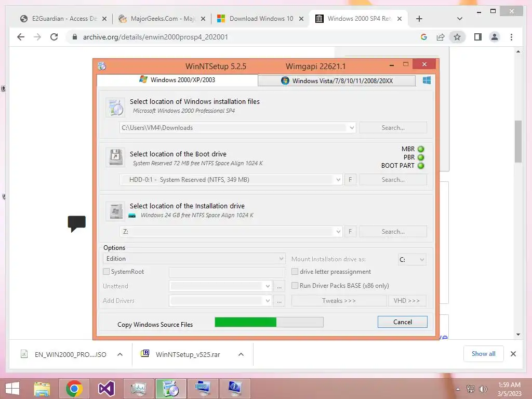Switch to Chrome in the taskbar
This screenshot has height=399, width=532.
pos(74,389)
